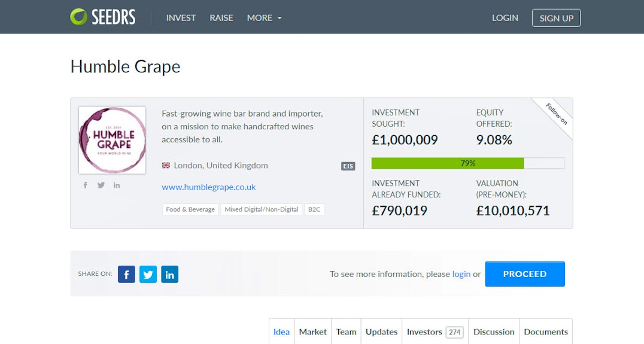Image resolution: width=644 pixels, height=344 pixels.
Task: Click the £1,000,009 investment sought value
Action: pyautogui.click(x=405, y=140)
